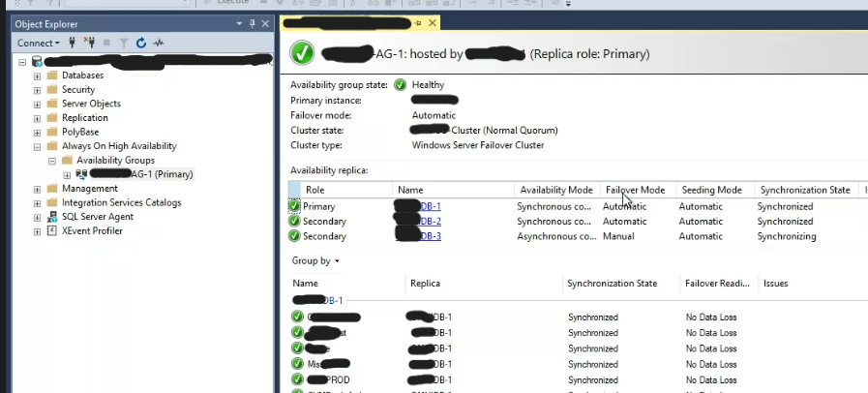The width and height of the screenshot is (868, 393).
Task: Close the dashboard document tab
Action: 433,22
